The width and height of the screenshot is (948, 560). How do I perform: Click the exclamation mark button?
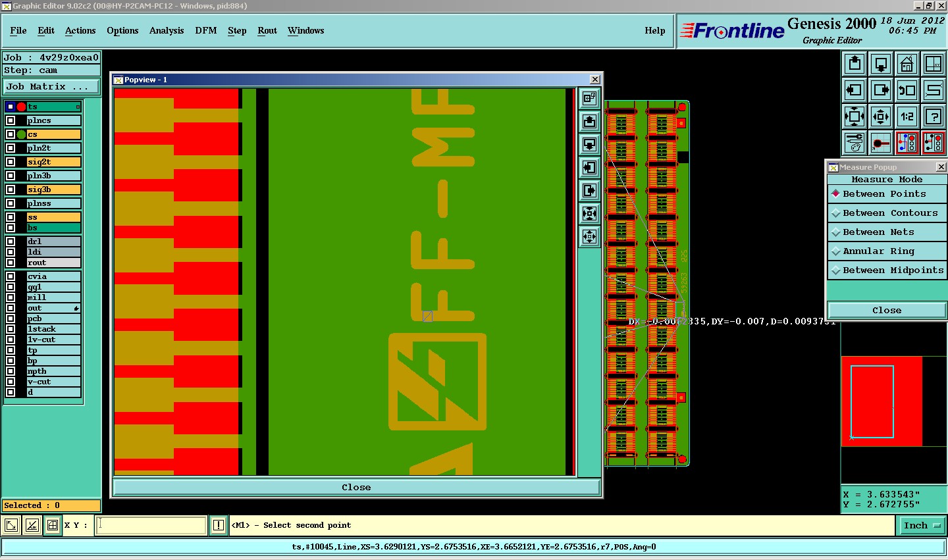[x=219, y=525]
